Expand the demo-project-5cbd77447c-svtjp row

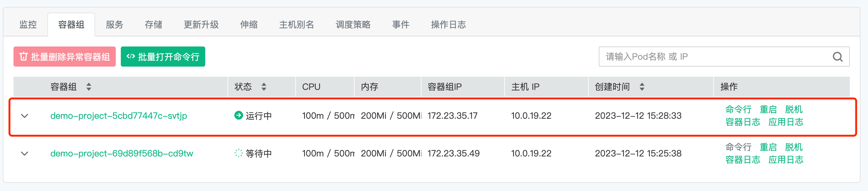tap(24, 116)
